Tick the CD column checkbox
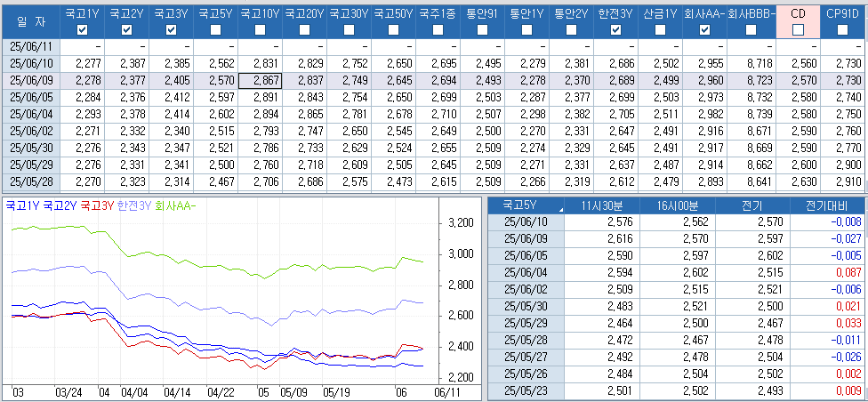 coord(798,30)
